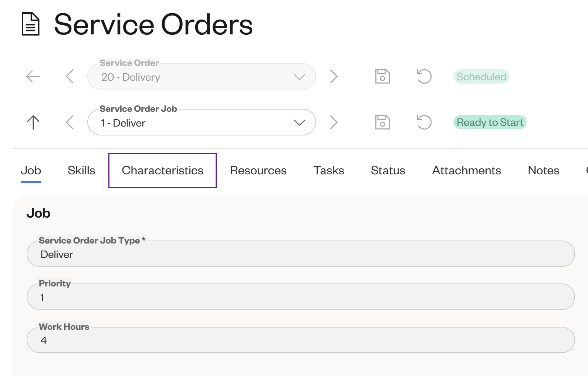Click the Scheduled status badge
This screenshot has width=588, height=376.
point(481,77)
